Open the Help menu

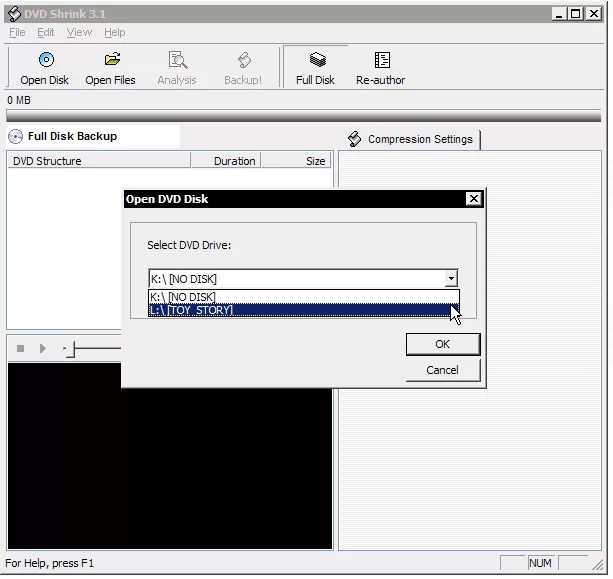coord(115,32)
